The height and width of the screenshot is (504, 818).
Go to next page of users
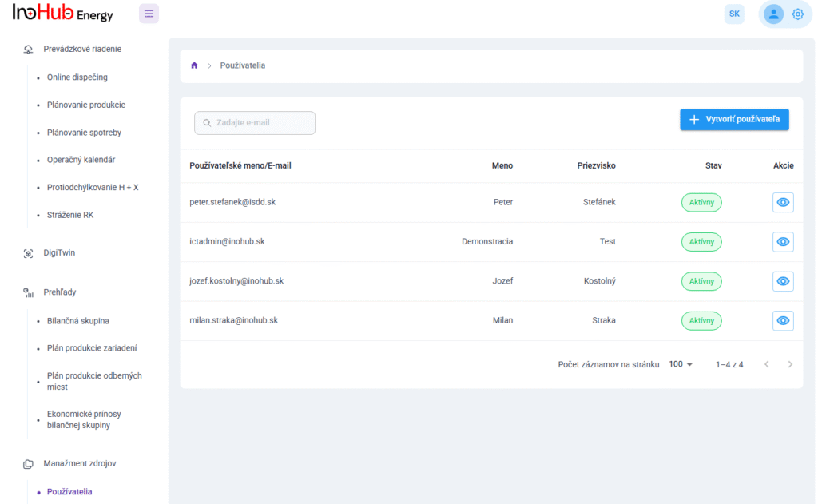click(x=790, y=364)
